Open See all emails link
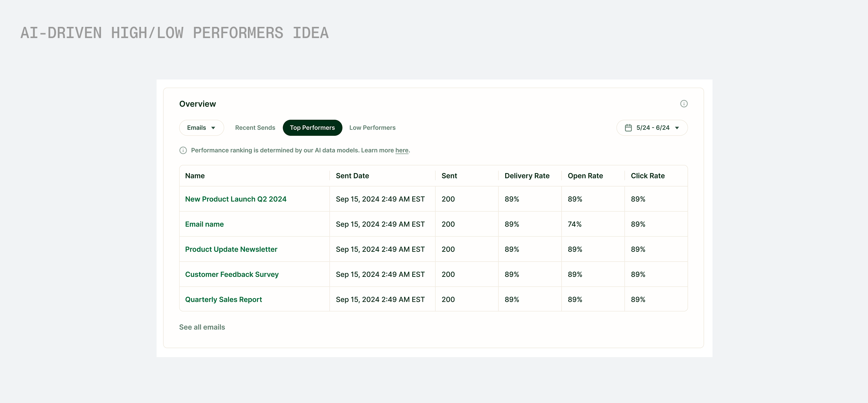This screenshot has width=868, height=403. pyautogui.click(x=202, y=327)
